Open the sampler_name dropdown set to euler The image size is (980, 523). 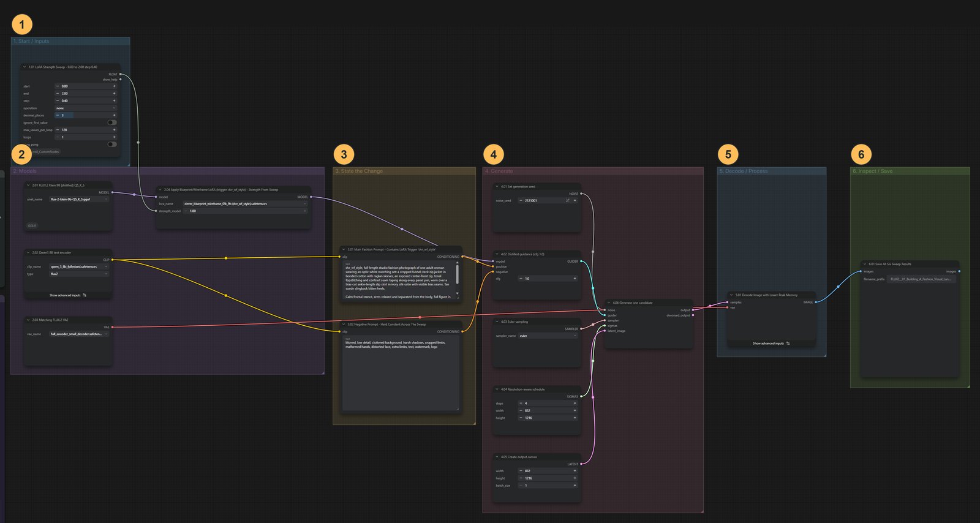548,336
